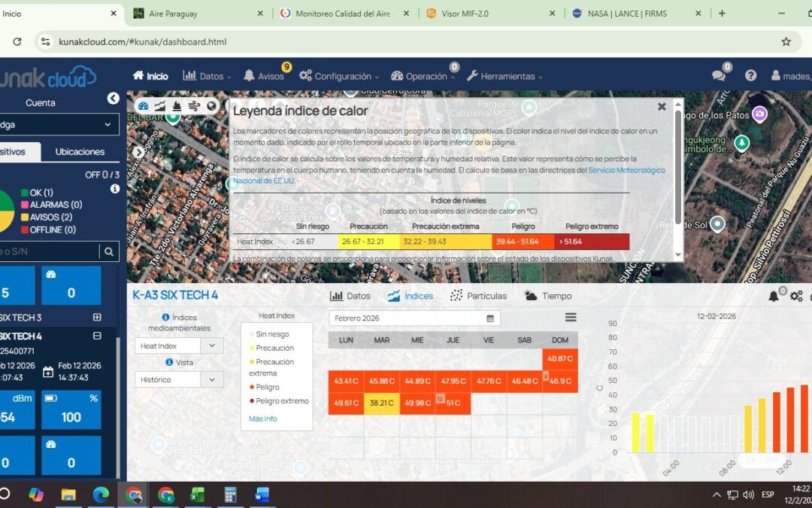Click the device alarm bell icon
This screenshot has height=508, width=812.
click(774, 297)
